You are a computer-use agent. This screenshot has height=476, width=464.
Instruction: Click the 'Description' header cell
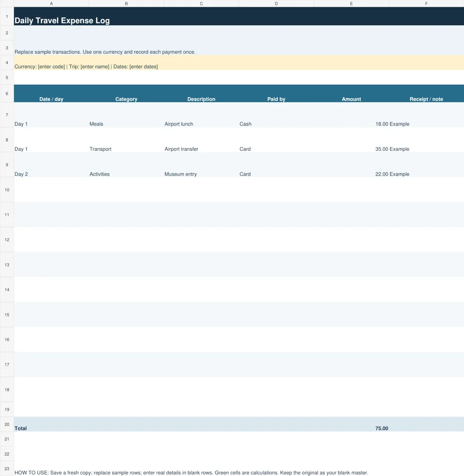pos(202,93)
